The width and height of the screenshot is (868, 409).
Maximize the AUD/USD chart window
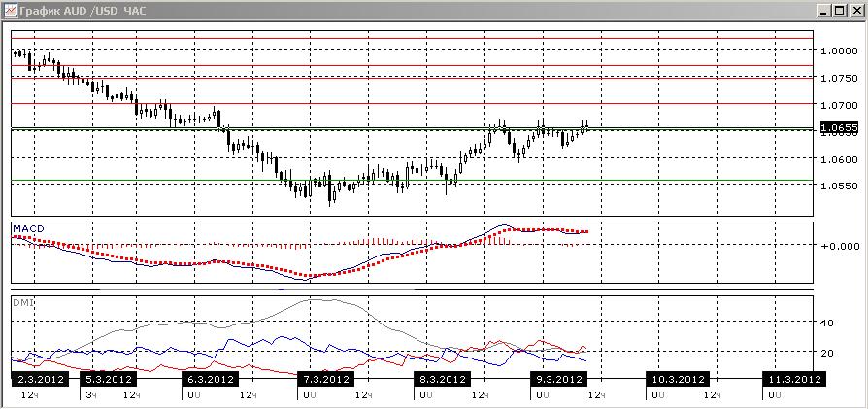coord(839,10)
